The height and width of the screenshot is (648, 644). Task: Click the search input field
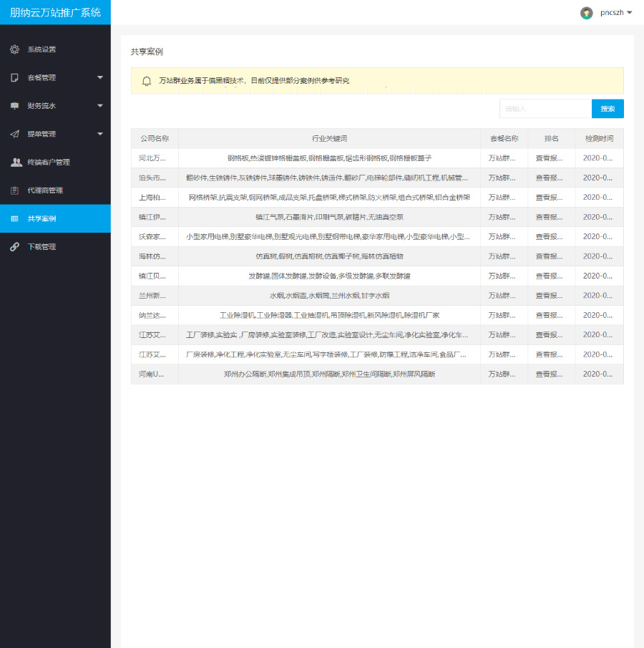click(x=545, y=109)
